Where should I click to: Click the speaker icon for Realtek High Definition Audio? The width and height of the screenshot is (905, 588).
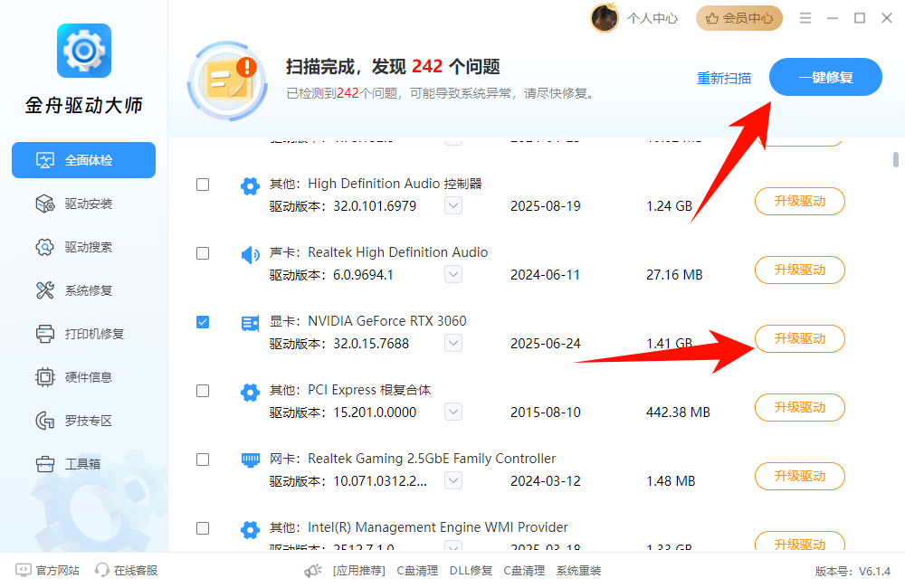pos(250,254)
